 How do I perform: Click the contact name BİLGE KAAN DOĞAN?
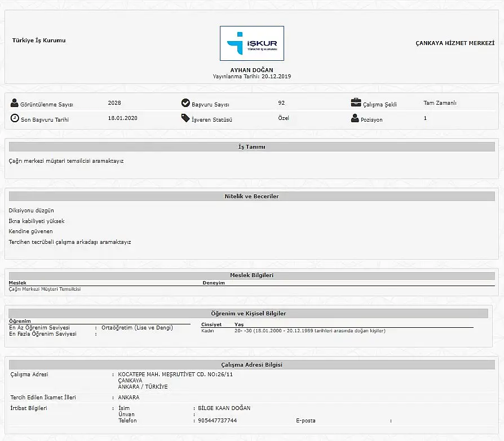click(224, 408)
